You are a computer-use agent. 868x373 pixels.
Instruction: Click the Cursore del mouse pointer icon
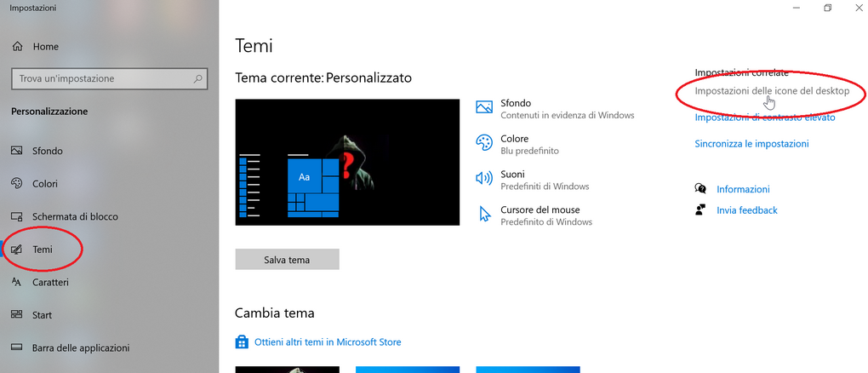[x=485, y=215]
